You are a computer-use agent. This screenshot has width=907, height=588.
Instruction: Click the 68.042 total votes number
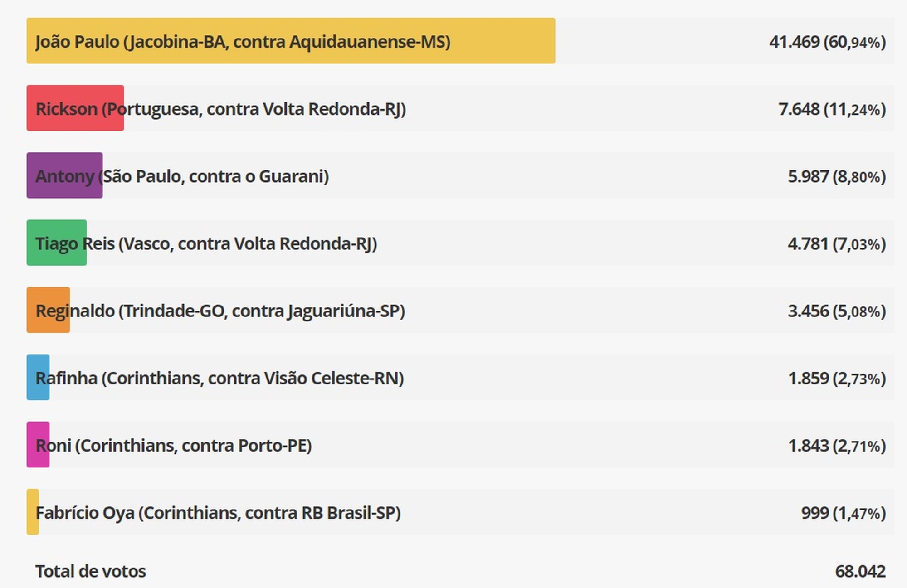pyautogui.click(x=860, y=571)
